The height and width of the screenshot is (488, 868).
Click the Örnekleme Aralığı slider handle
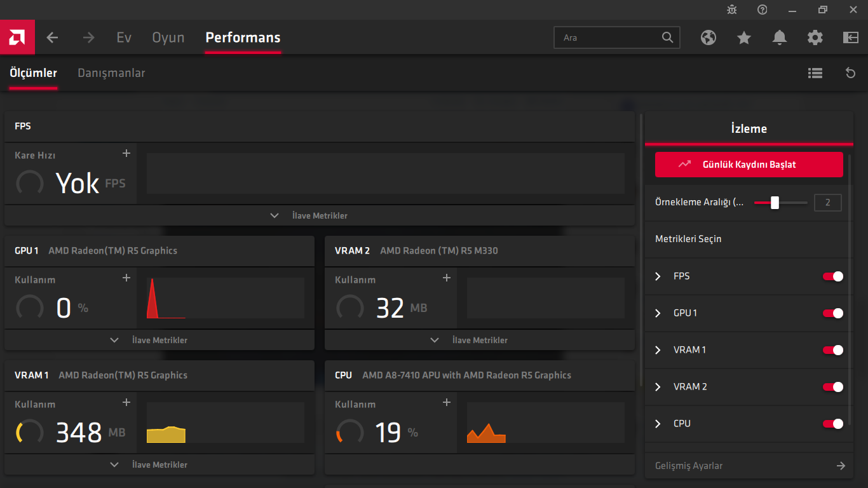pyautogui.click(x=775, y=203)
